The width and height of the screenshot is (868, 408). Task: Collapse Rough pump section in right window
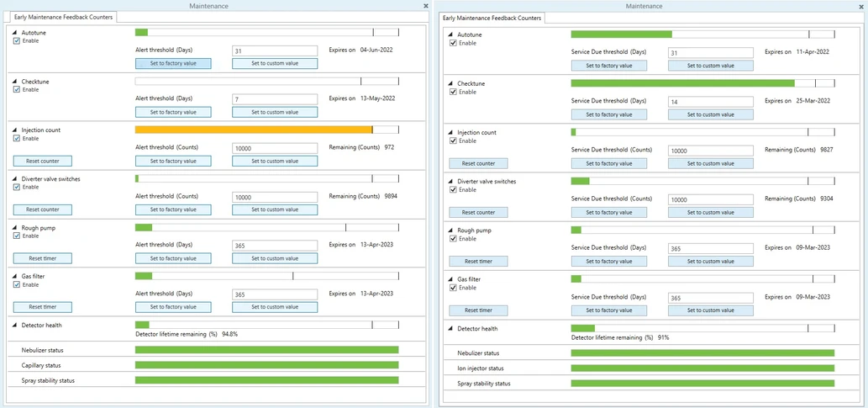450,230
